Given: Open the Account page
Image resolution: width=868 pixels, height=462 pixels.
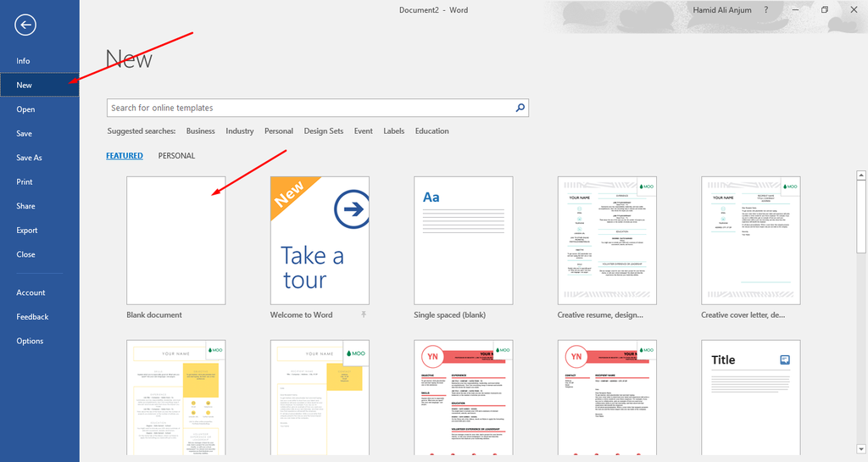Looking at the screenshot, I should click(x=39, y=292).
